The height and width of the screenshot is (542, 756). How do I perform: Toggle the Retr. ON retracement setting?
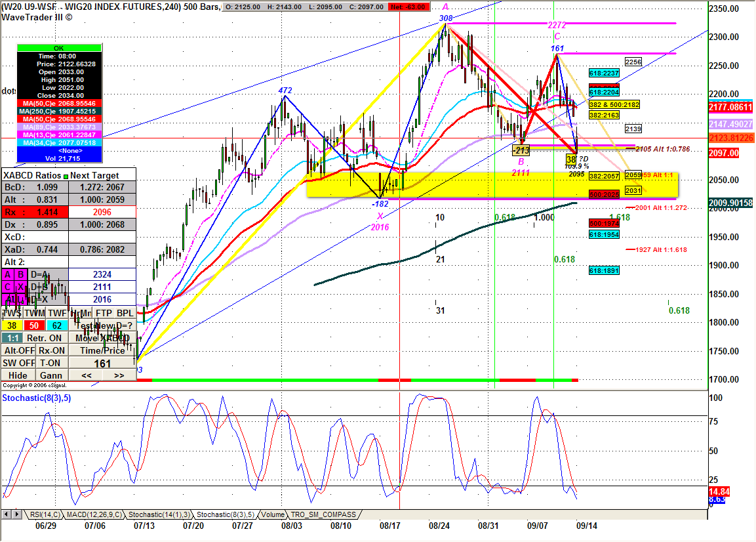(44, 338)
